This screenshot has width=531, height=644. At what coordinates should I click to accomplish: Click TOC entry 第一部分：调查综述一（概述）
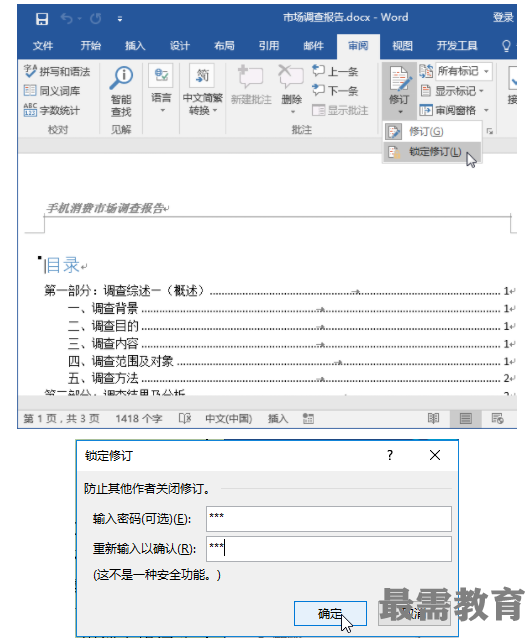(x=125, y=291)
